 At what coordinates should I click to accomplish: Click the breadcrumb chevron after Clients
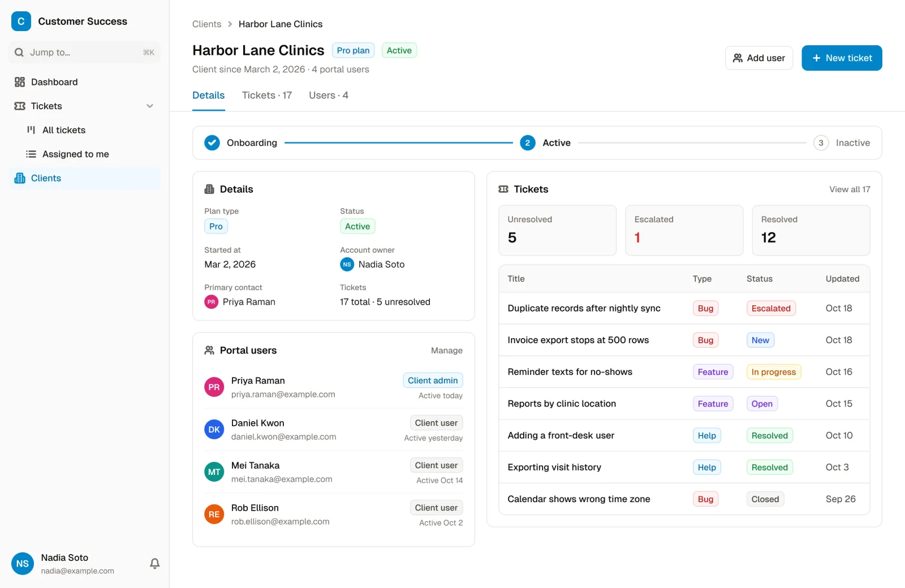click(230, 24)
